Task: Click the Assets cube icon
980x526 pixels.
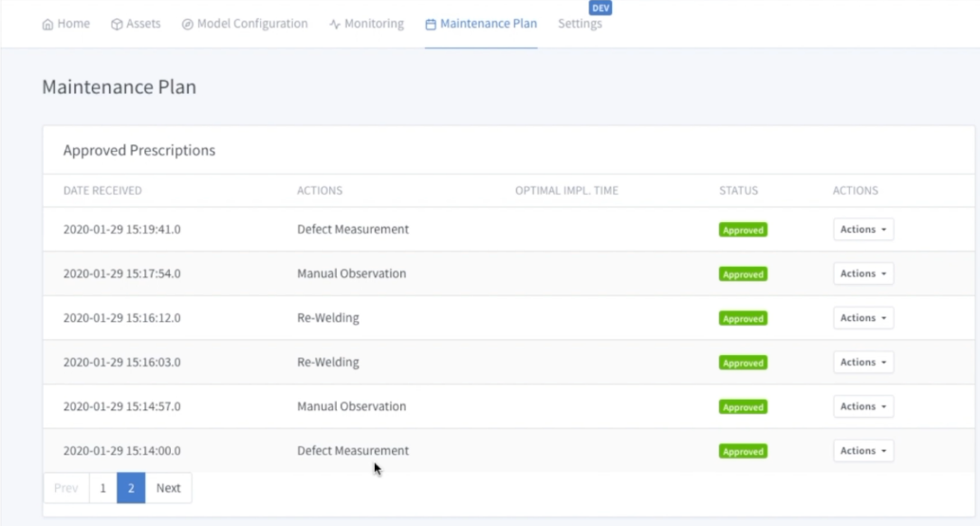Action: (117, 25)
